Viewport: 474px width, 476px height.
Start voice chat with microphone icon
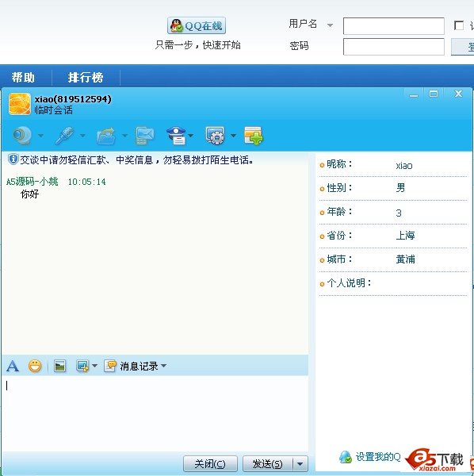click(x=65, y=136)
